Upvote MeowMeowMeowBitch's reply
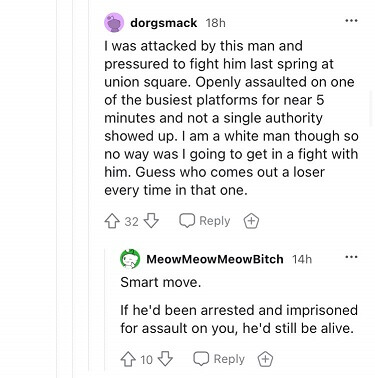This screenshot has width=375, height=378. point(128,359)
